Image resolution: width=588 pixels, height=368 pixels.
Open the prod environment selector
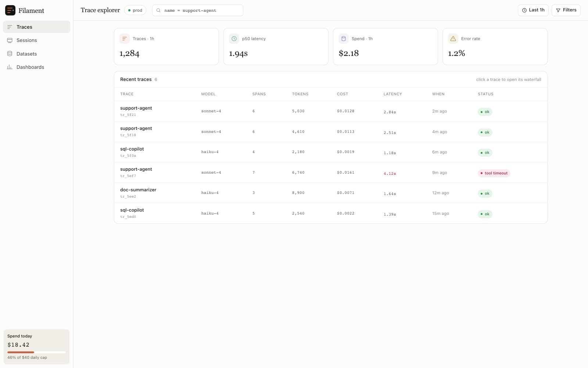pos(135,10)
